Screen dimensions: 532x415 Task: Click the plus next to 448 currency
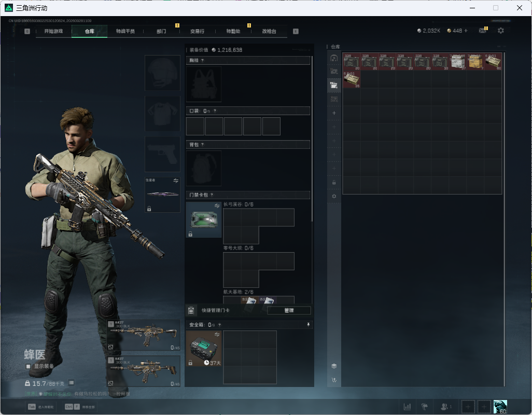point(466,31)
